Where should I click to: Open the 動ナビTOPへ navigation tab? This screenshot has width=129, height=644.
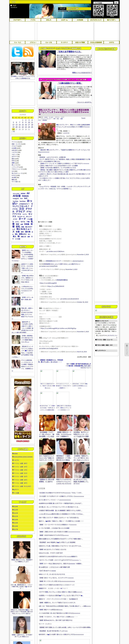pyautogui.click(x=111, y=20)
